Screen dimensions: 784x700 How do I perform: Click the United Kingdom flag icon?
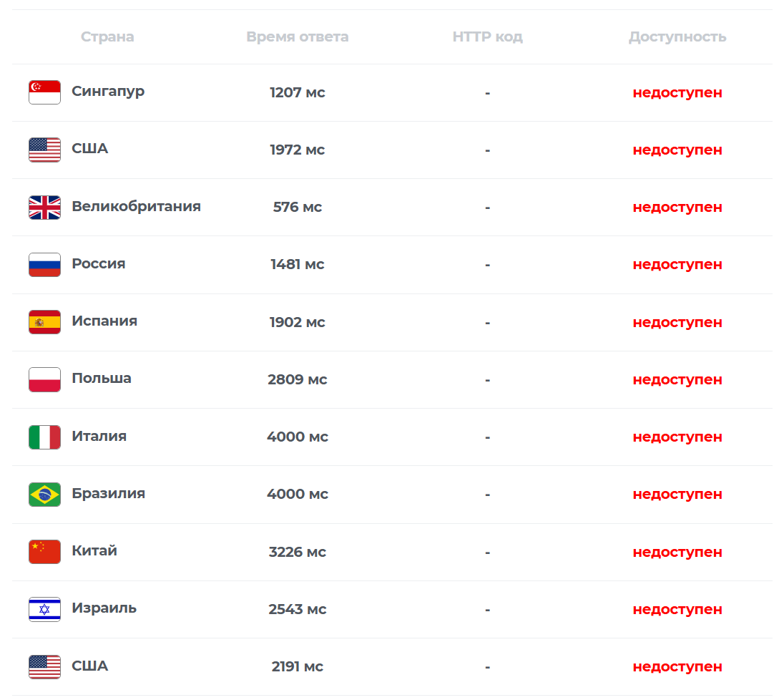tap(44, 207)
